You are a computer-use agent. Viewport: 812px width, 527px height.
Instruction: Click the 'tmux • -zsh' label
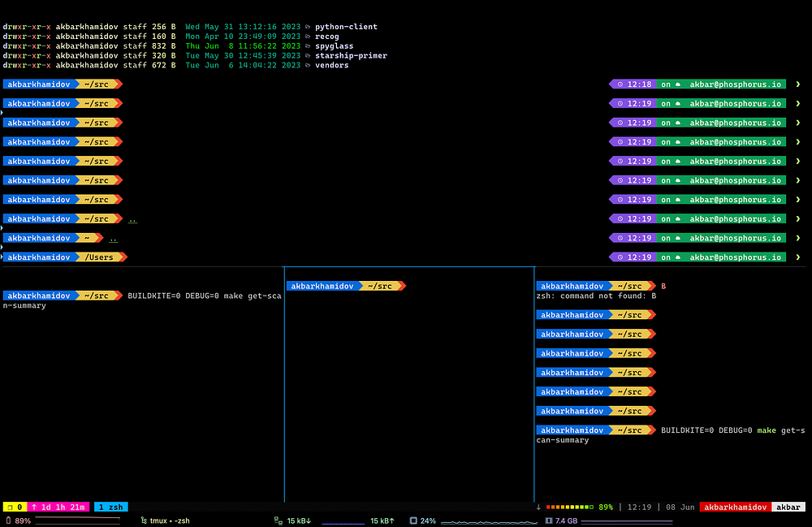170,521
